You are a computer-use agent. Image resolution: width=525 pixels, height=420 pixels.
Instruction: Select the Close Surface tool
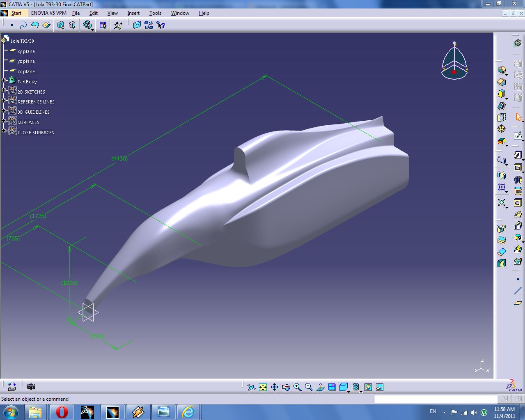click(501, 252)
